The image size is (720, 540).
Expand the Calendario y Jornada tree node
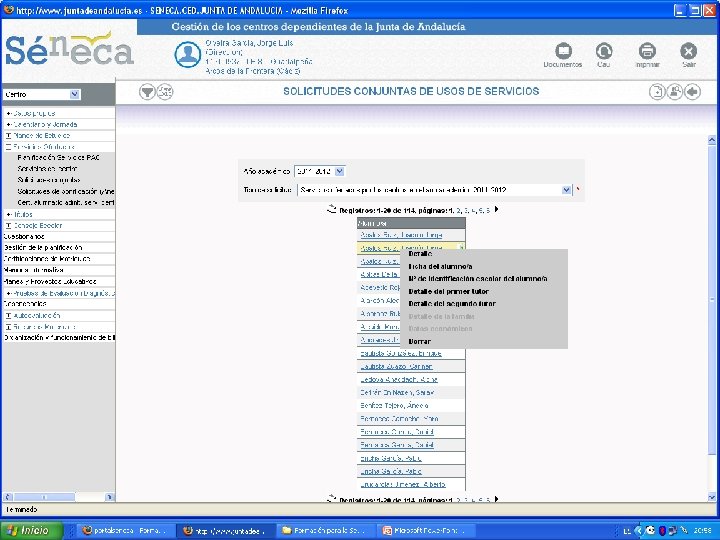coord(8,124)
